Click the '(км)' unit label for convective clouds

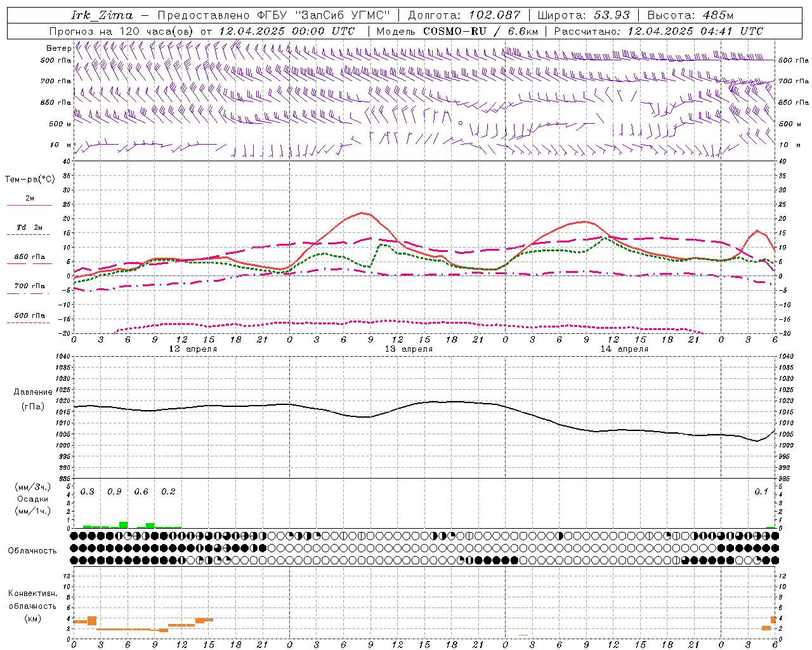point(33,618)
